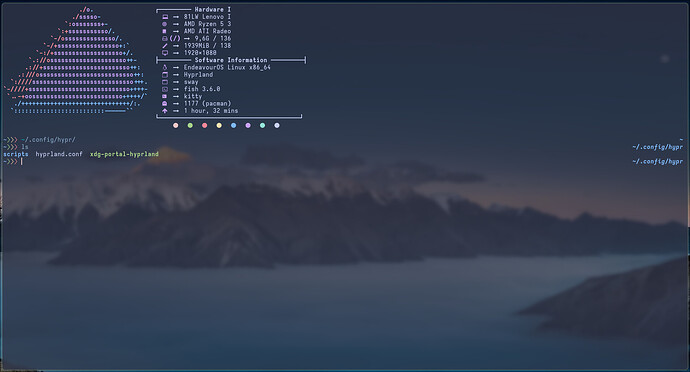Click the disk icon before the (/) usage

[165, 38]
